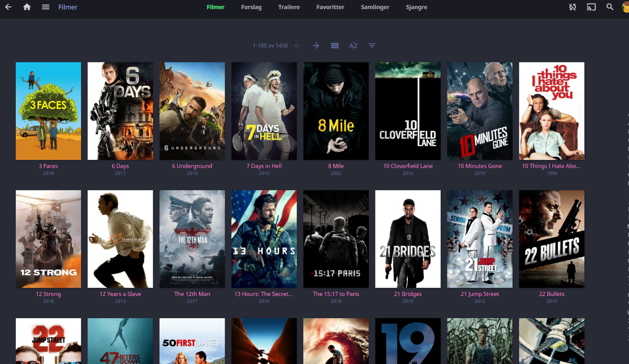Image resolution: width=629 pixels, height=364 pixels.
Task: Open the Favoritter tab
Action: [330, 7]
